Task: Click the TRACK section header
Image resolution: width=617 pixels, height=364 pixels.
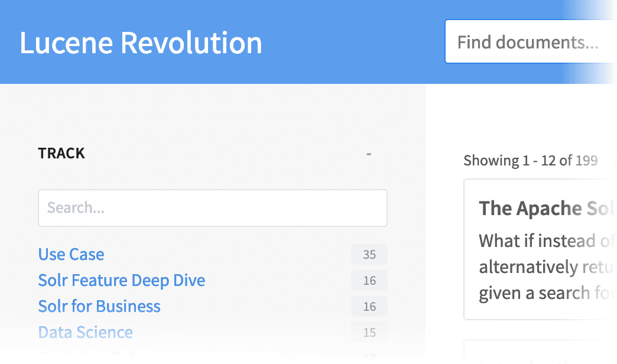Action: [61, 153]
